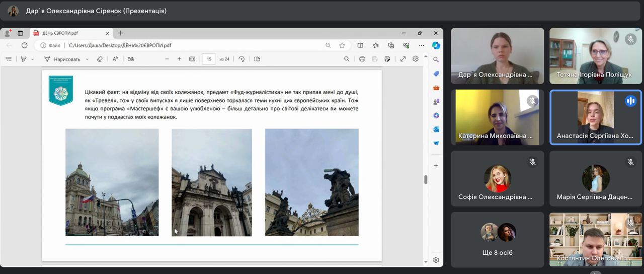Refresh the browser page
This screenshot has height=274, width=644.
tap(24, 45)
